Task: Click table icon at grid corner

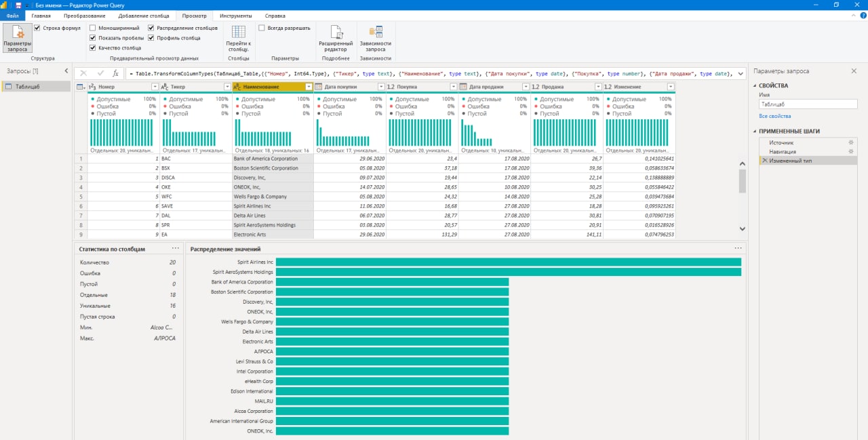Action: 80,87
